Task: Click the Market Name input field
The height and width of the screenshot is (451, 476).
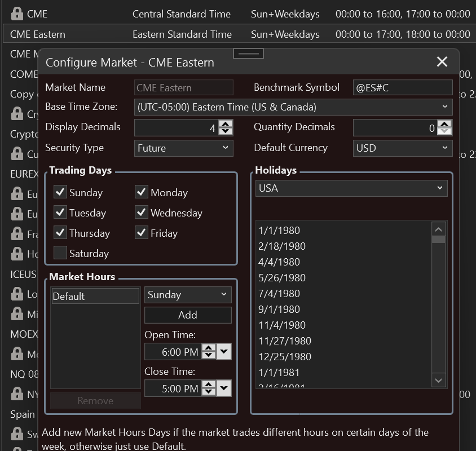Action: coord(184,88)
